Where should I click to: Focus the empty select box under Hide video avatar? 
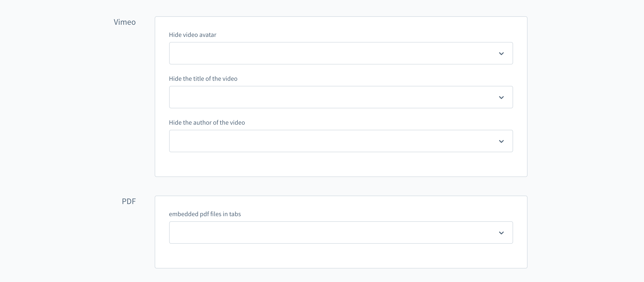pos(300,53)
